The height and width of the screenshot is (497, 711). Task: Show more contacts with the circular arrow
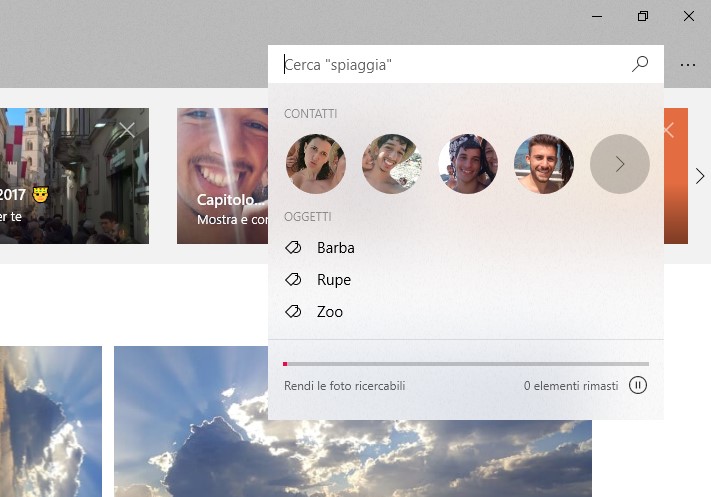620,164
